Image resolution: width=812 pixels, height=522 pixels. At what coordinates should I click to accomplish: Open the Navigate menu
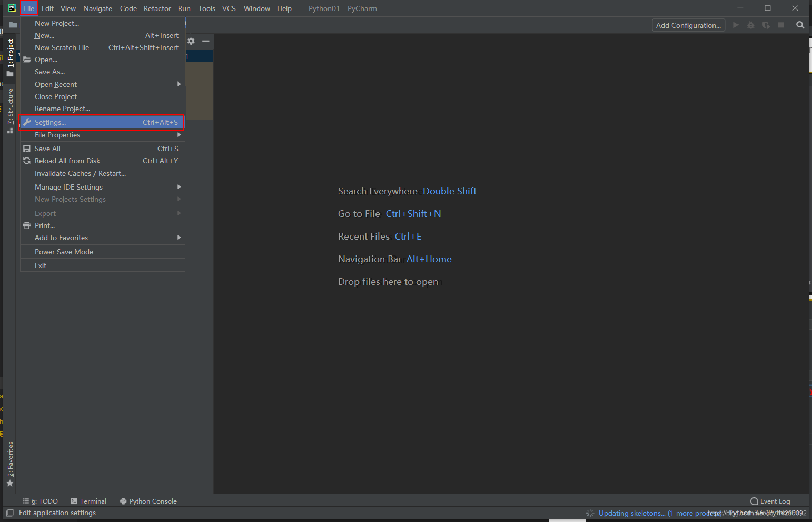tap(97, 8)
